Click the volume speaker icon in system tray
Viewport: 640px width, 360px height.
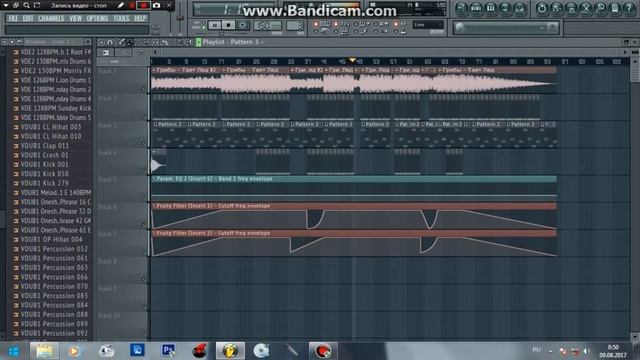pyautogui.click(x=587, y=351)
